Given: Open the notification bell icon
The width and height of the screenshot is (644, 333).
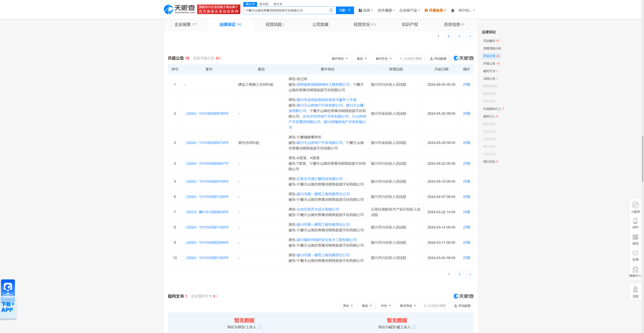Looking at the screenshot, I should click(x=452, y=10).
